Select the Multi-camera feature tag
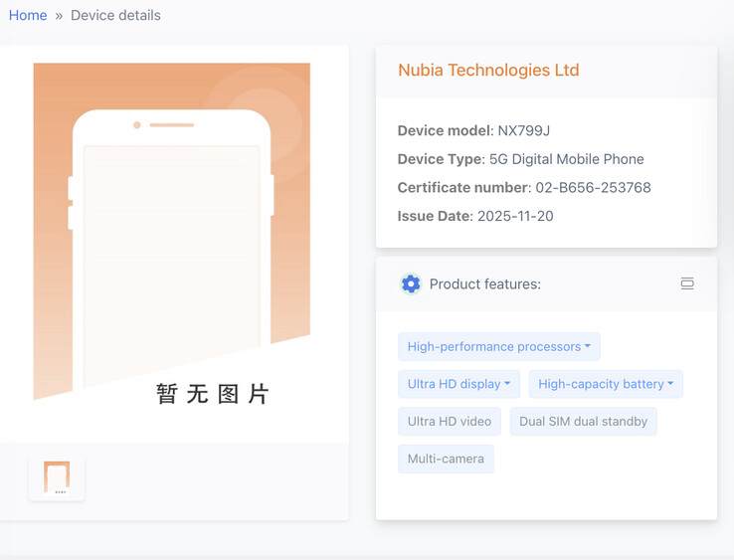Image resolution: width=734 pixels, height=560 pixels. (x=446, y=459)
